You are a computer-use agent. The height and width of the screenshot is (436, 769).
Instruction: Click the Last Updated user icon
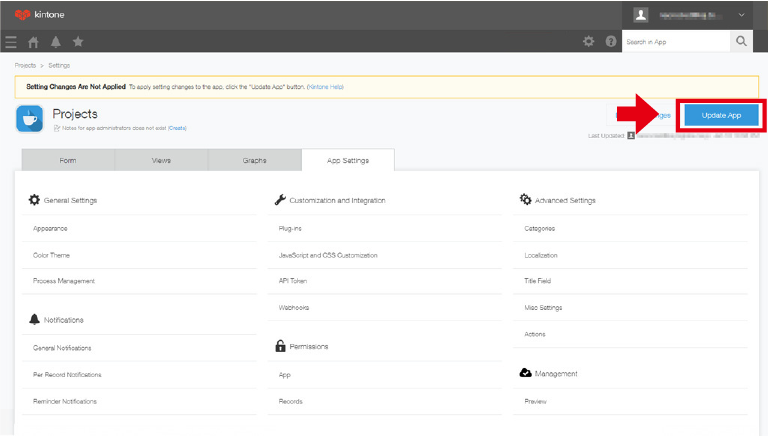631,135
